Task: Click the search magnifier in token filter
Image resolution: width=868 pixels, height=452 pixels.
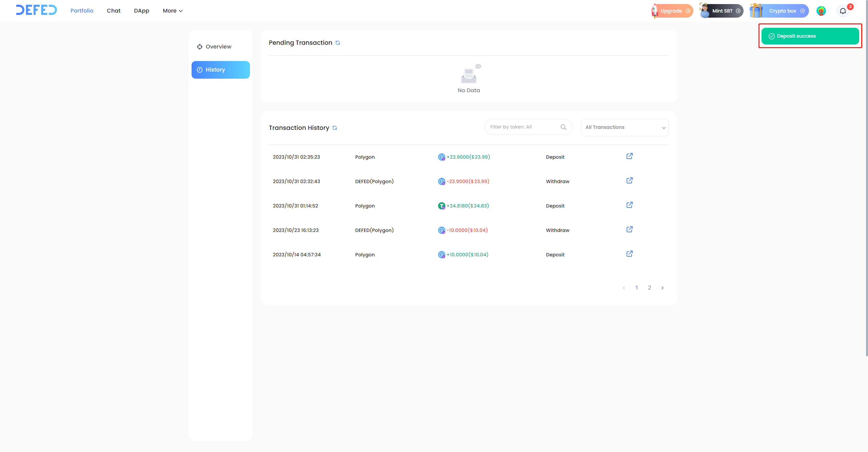Action: click(563, 127)
